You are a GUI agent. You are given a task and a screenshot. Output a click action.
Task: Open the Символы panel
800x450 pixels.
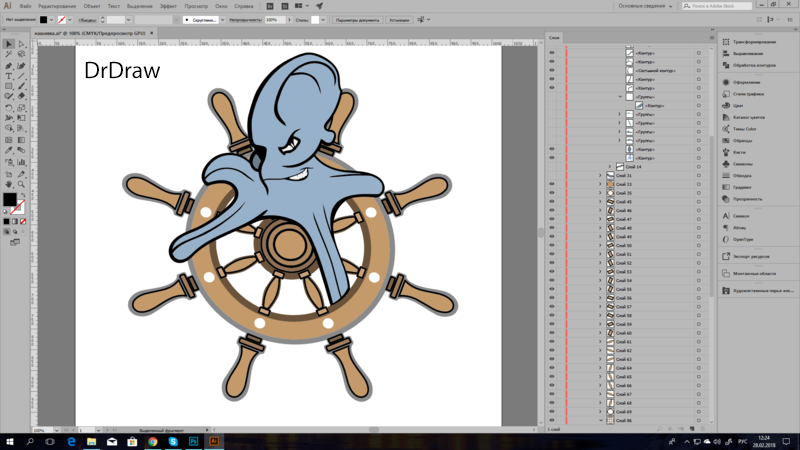point(737,164)
